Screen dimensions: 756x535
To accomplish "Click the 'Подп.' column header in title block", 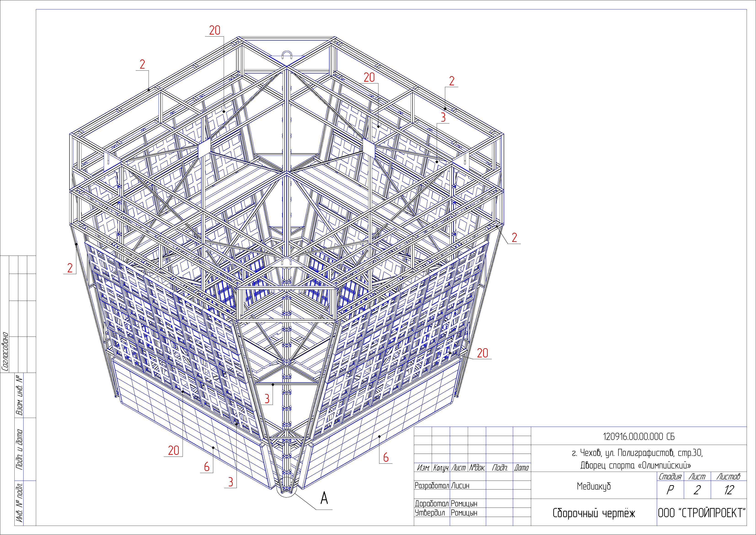I will [x=500, y=468].
